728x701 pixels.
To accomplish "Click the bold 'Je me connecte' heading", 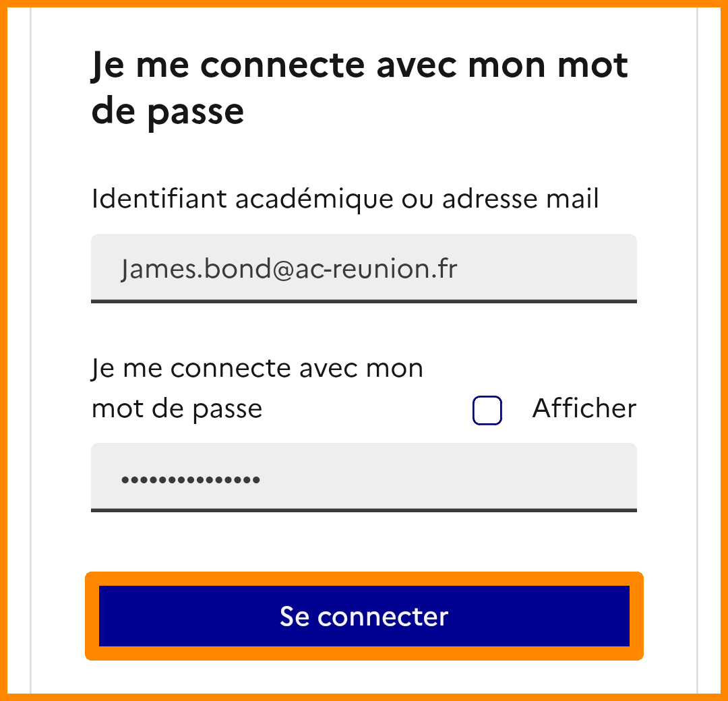I will 359,66.
